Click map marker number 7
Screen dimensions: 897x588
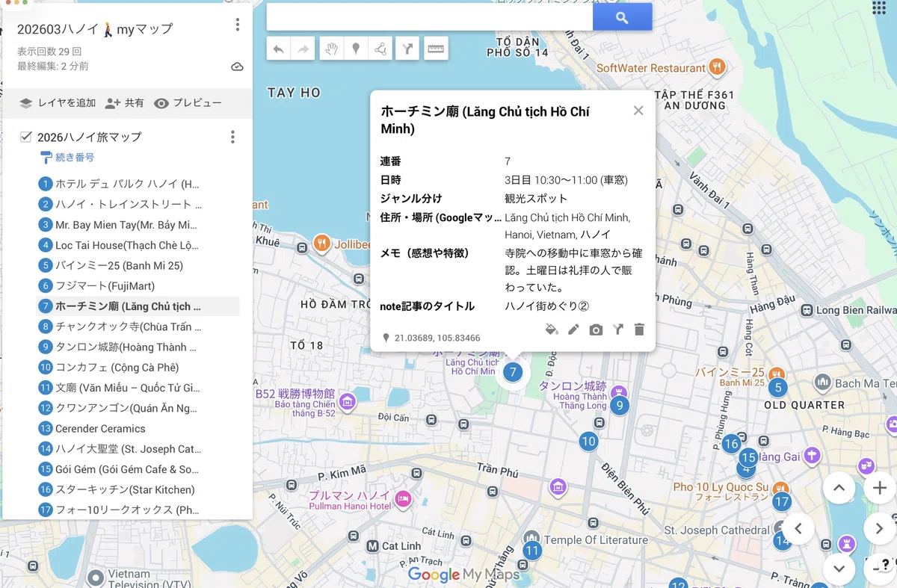pos(513,372)
